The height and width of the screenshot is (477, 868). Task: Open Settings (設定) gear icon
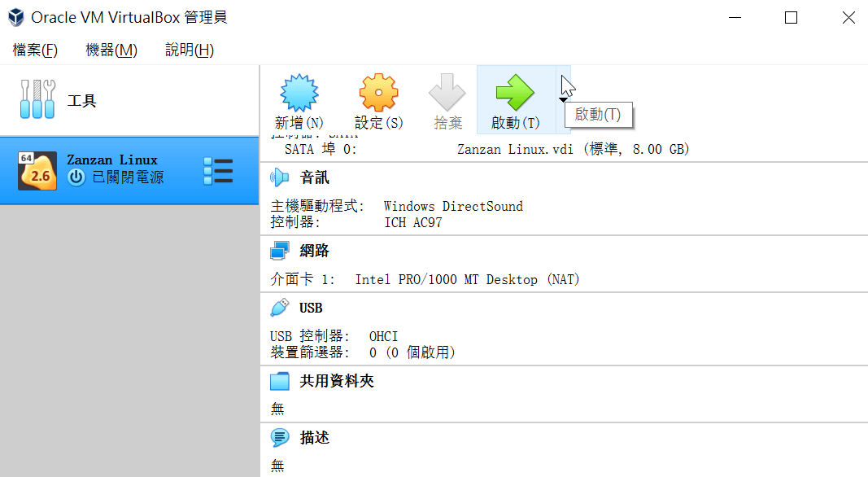pos(378,93)
